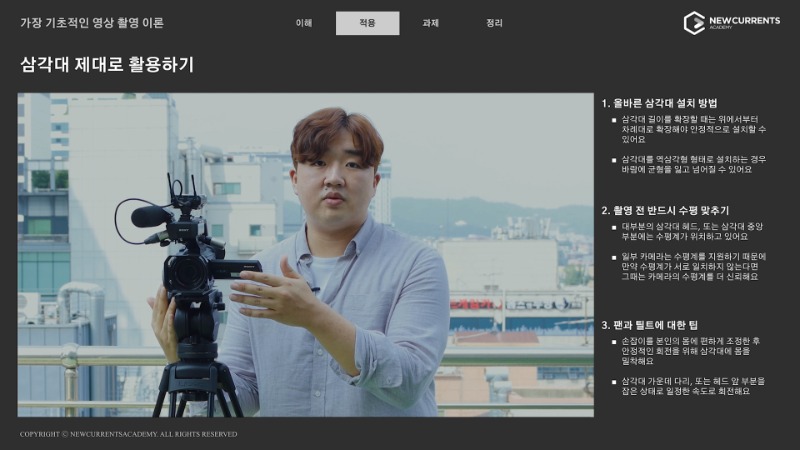Click the NEWCURRENTS ACADEMY brand text
This screenshot has height=450, width=800.
tap(744, 22)
